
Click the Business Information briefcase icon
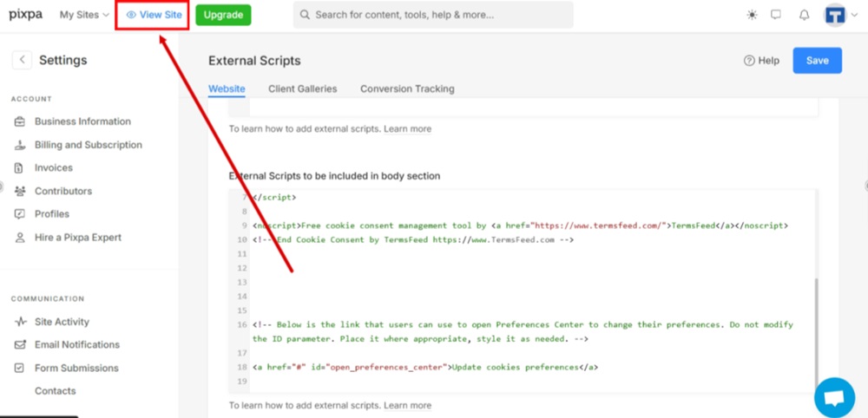point(20,121)
